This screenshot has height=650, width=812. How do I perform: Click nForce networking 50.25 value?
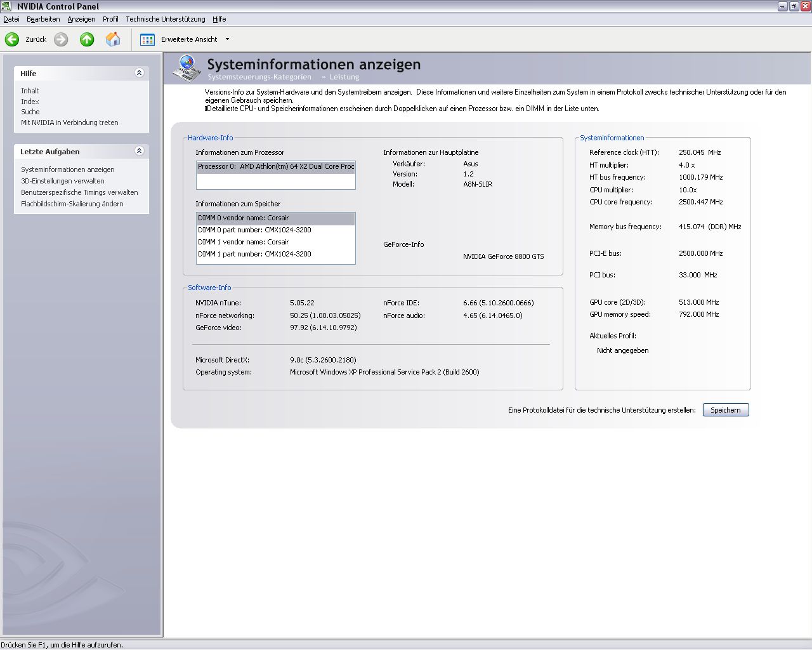[325, 315]
